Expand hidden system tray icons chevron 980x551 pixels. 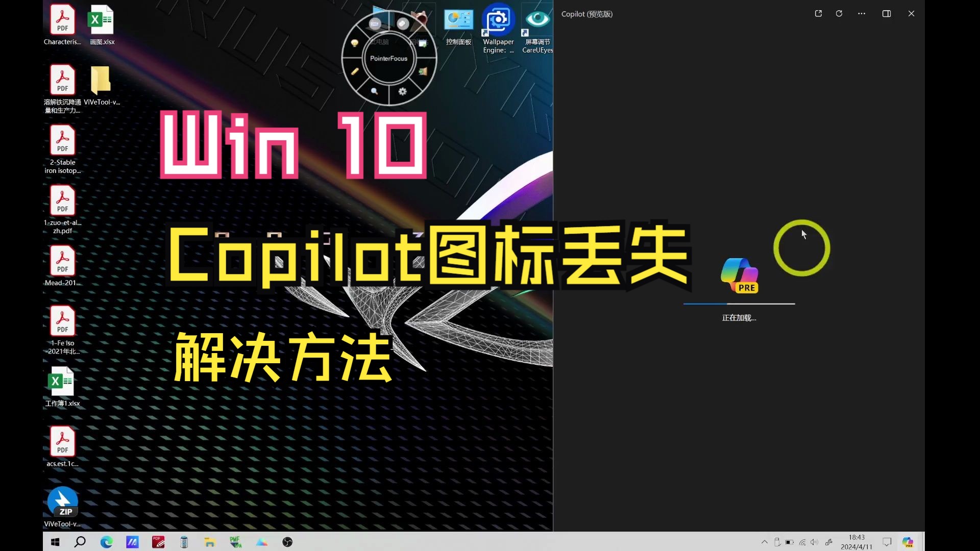click(764, 542)
